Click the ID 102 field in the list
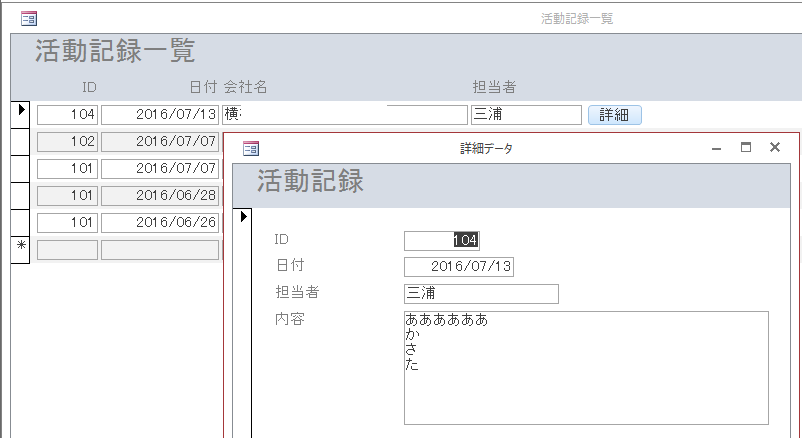Screen dimensions: 802x438 pos(67,142)
